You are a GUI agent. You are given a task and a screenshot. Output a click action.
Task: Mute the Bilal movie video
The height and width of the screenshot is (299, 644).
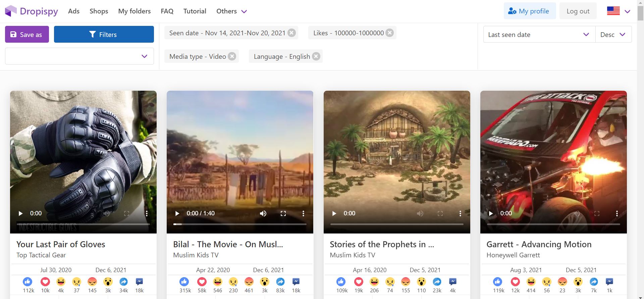point(263,213)
